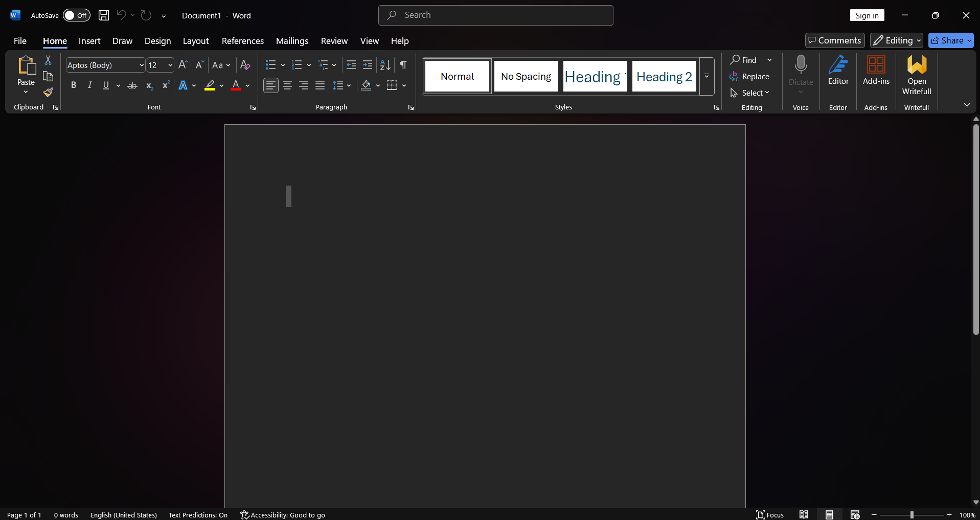Click into the Search box
The image size is (980, 520).
(496, 15)
